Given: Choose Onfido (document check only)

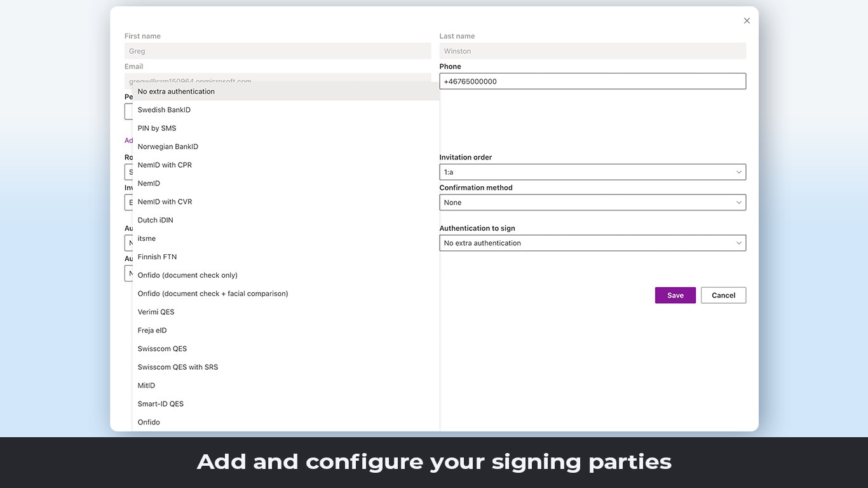Looking at the screenshot, I should pyautogui.click(x=187, y=276).
